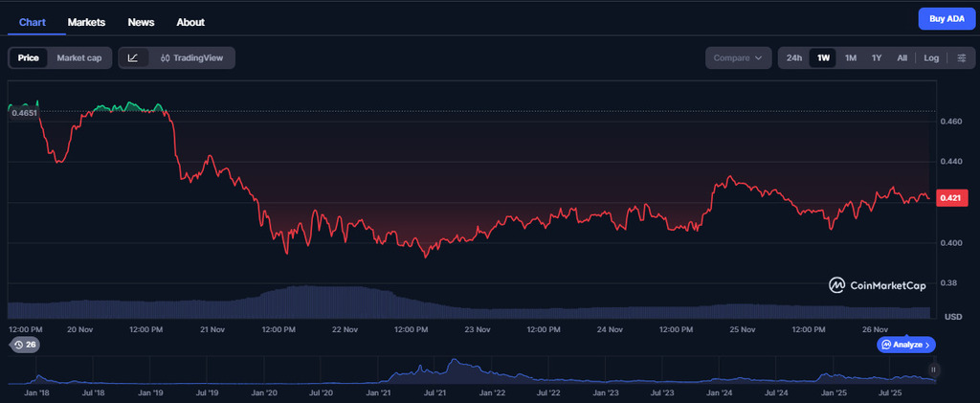Select the Price chart toggle
The height and width of the screenshot is (403, 980).
pos(29,58)
